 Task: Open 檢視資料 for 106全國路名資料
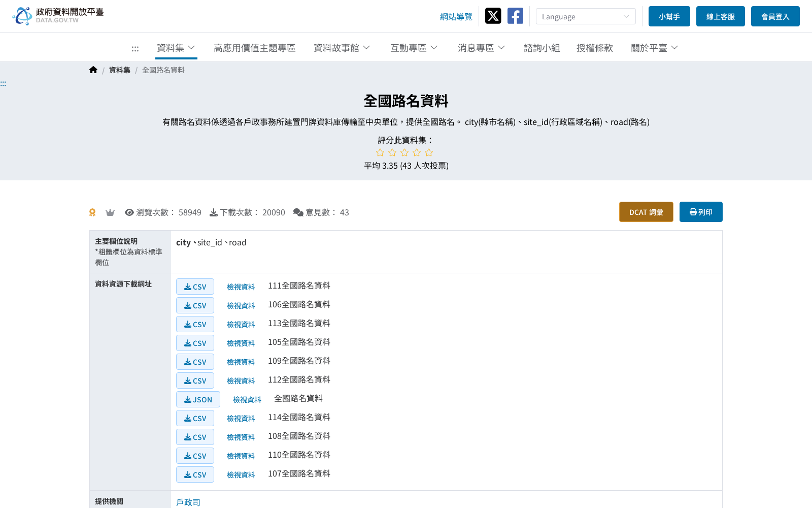click(241, 306)
